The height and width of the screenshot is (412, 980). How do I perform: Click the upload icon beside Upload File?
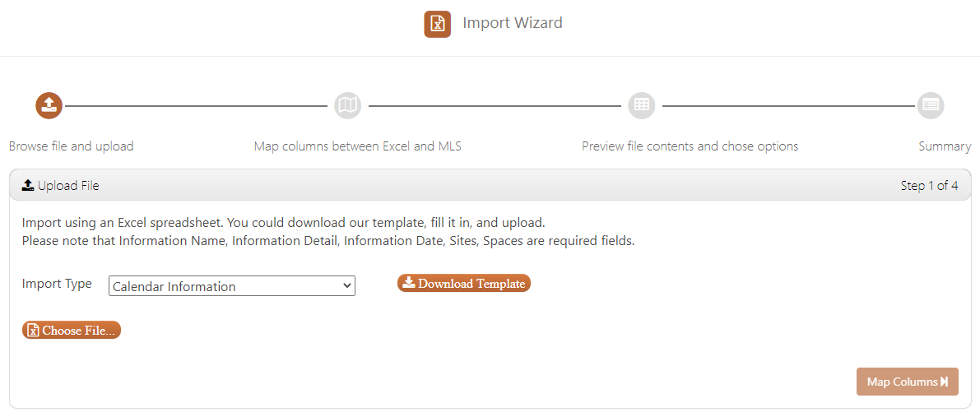click(27, 185)
